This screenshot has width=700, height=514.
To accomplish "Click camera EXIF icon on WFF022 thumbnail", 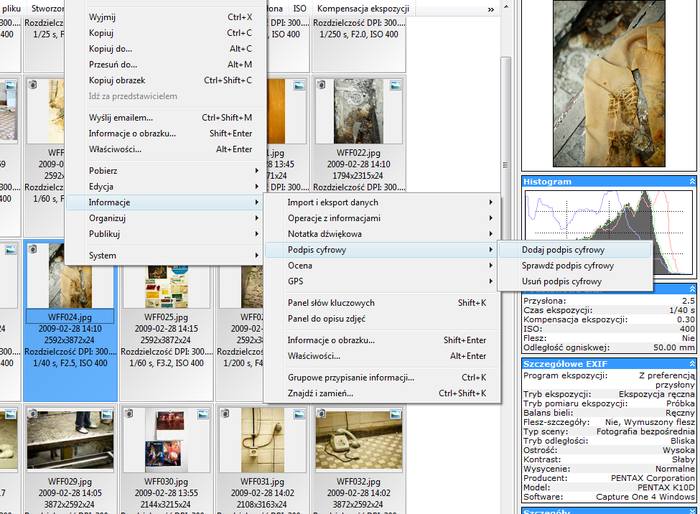I will [x=321, y=84].
